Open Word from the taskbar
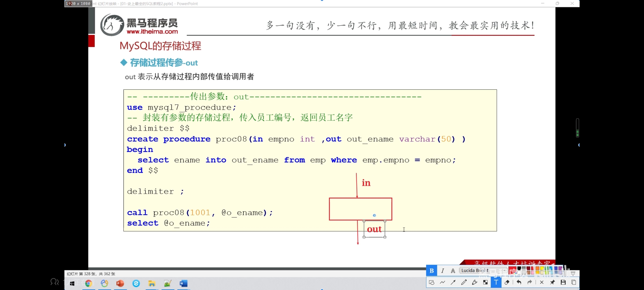Viewport: 644px width, 290px height. click(183, 283)
